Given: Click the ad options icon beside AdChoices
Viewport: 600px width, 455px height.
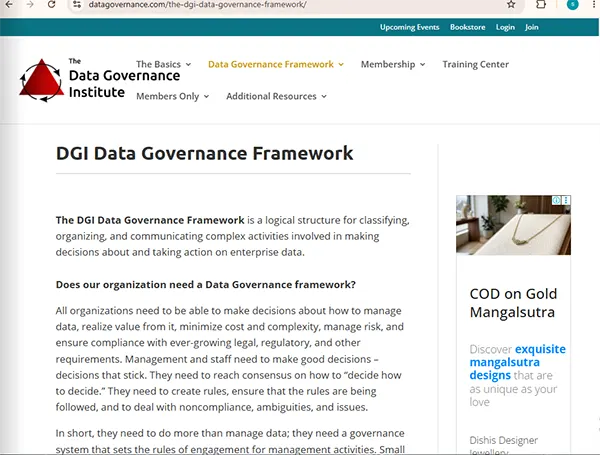Looking at the screenshot, I should [x=566, y=200].
